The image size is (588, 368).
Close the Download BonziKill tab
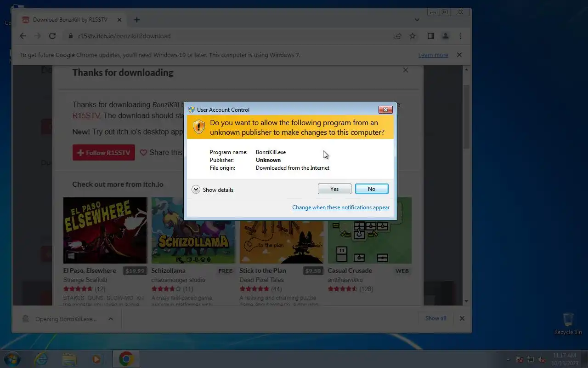tap(119, 20)
